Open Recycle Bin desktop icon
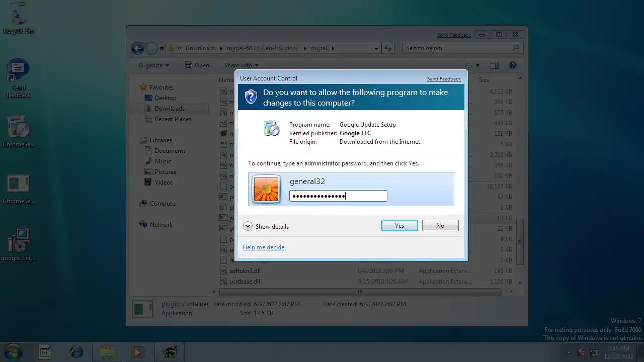Viewport: 644px width, 362px height. coord(19,19)
